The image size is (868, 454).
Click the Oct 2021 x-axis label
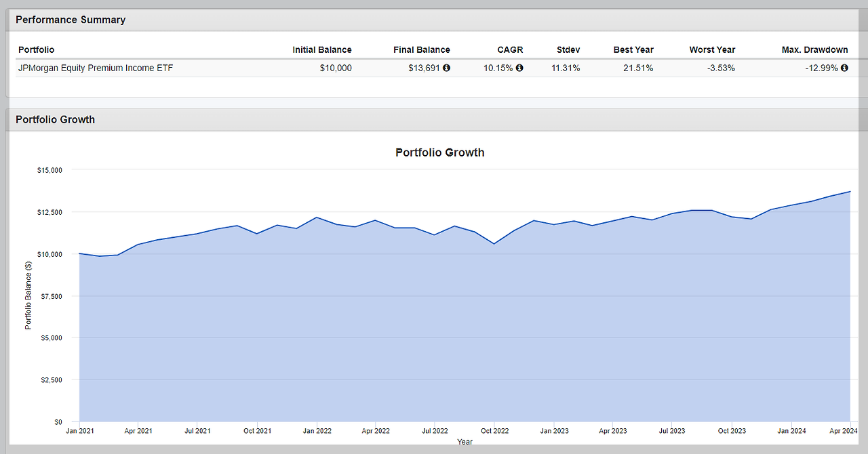pos(257,431)
